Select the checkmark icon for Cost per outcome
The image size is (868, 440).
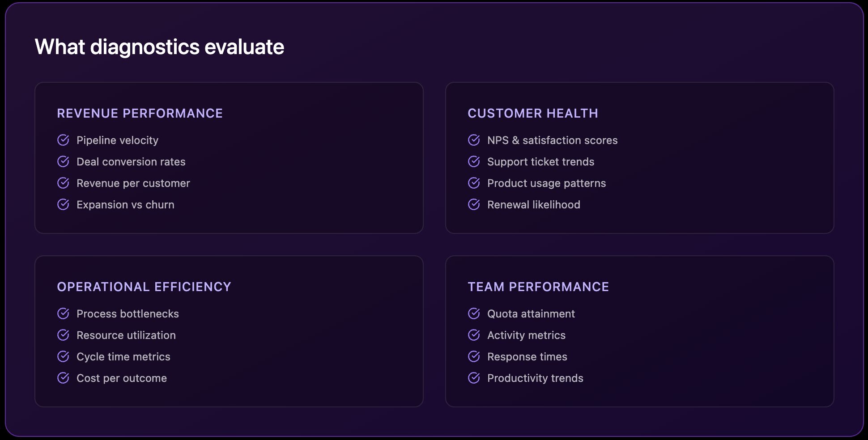coord(63,378)
